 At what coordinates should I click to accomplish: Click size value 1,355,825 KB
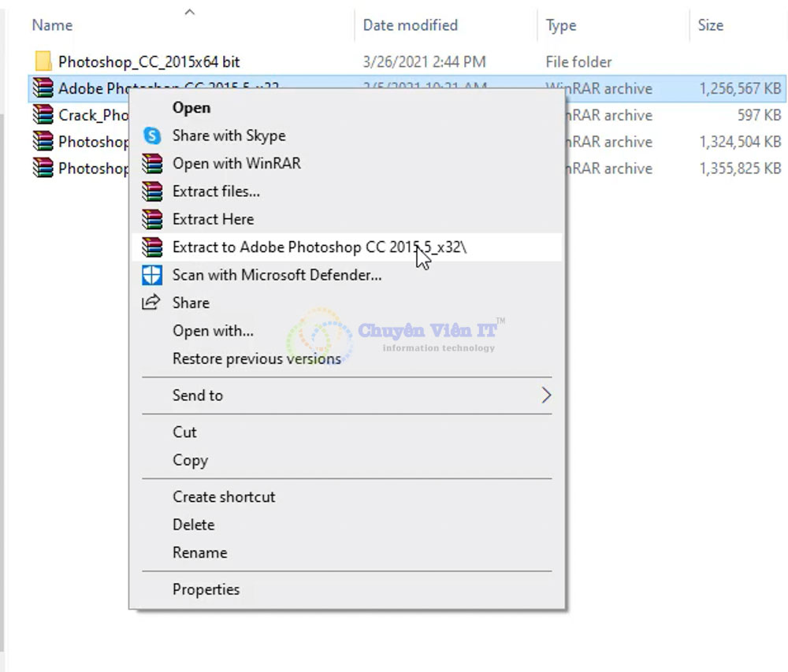[x=740, y=169]
